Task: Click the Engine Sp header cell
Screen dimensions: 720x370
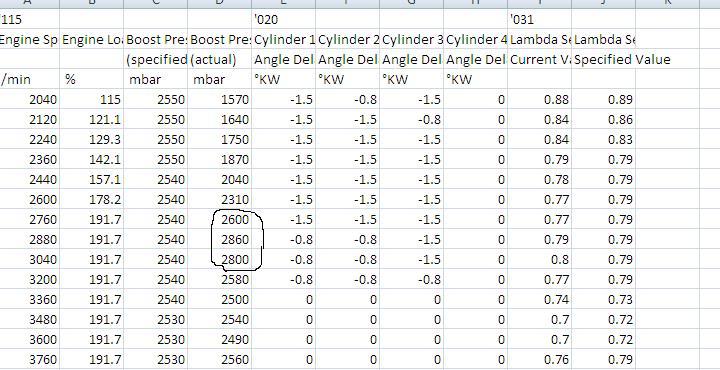Action: 29,39
